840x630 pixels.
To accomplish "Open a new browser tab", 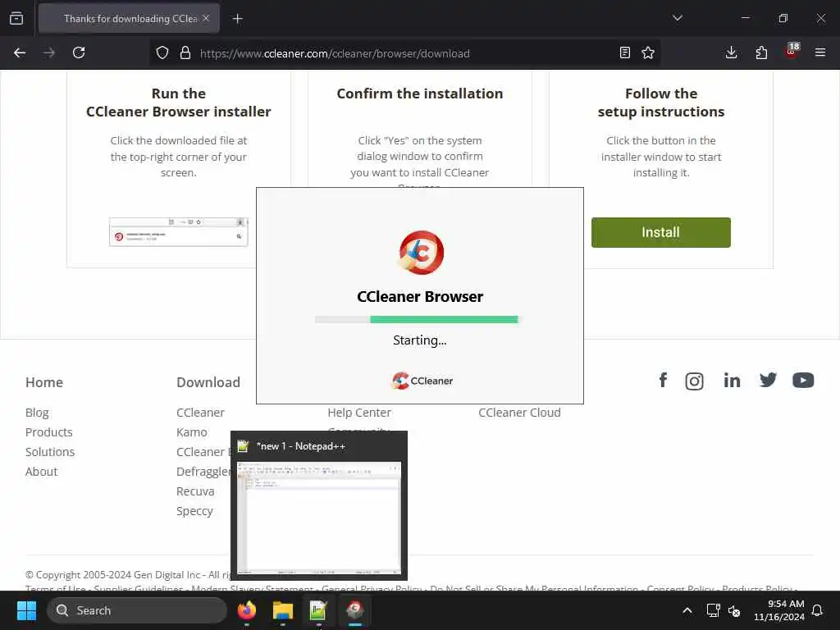I will click(237, 19).
